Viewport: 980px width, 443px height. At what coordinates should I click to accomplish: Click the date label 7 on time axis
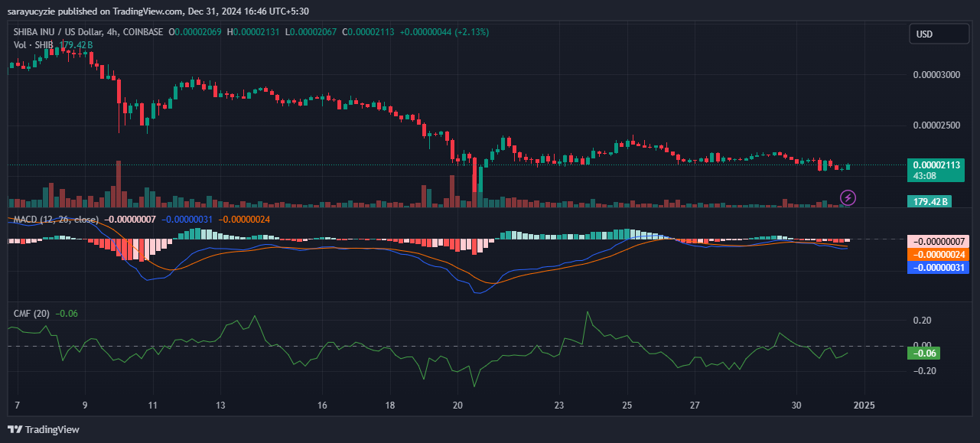(17, 405)
